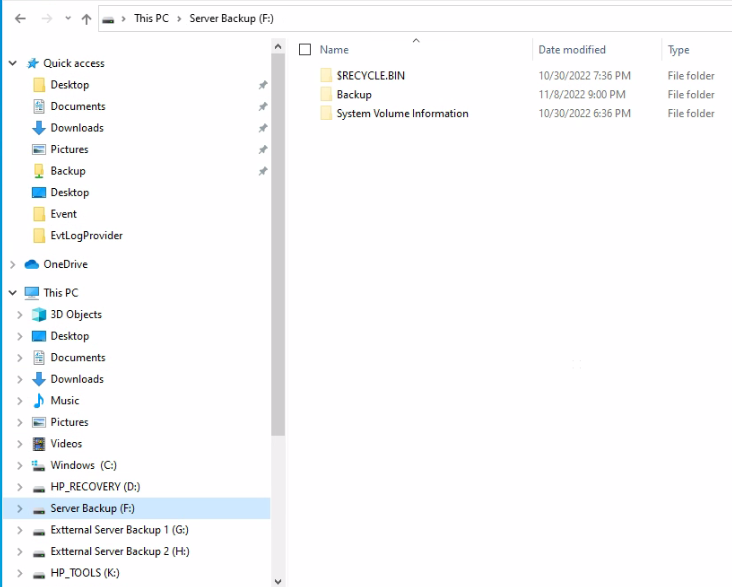
Task: Click the 11/8/2022 9:00 PM date cell
Action: coord(582,94)
